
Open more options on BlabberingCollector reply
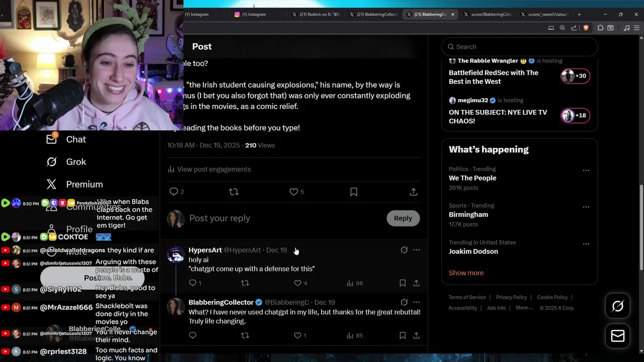click(416, 302)
